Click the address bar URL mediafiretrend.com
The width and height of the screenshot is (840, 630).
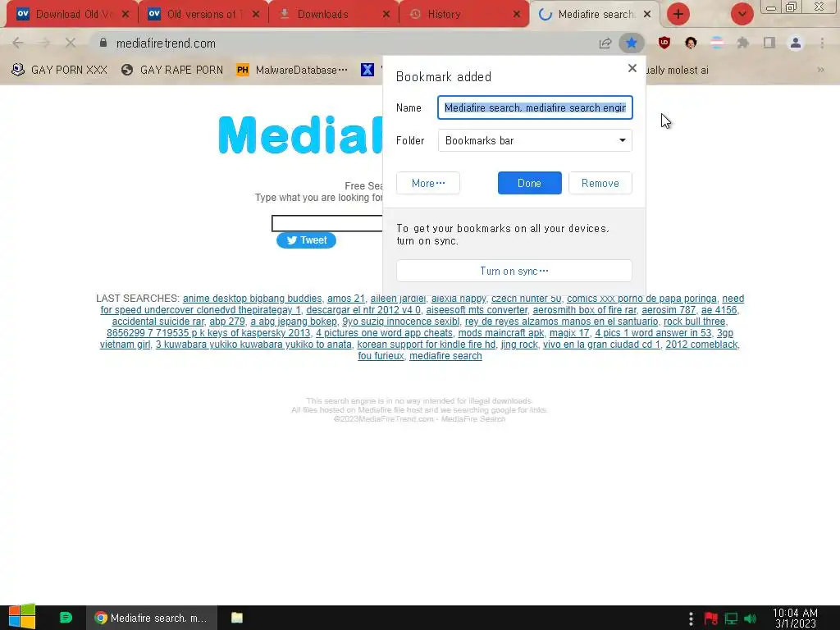point(166,43)
